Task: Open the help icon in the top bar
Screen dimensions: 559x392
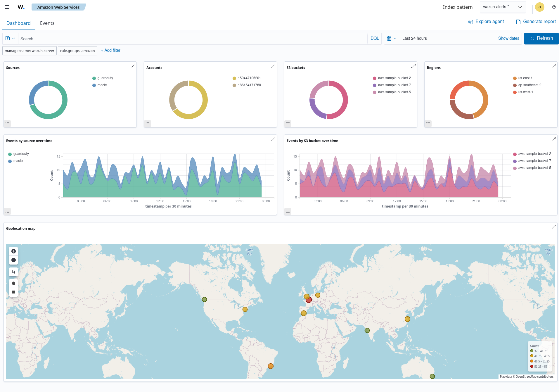Action: (554, 7)
